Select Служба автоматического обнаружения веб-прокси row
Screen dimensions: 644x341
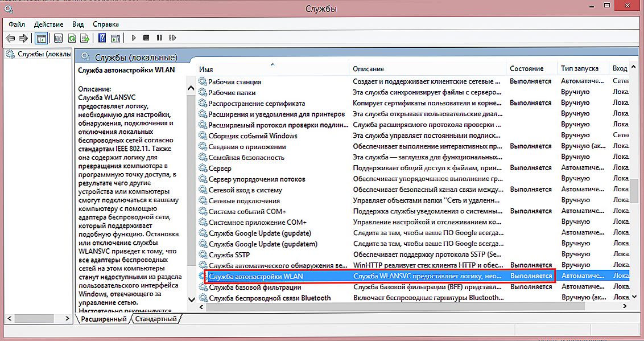click(278, 265)
